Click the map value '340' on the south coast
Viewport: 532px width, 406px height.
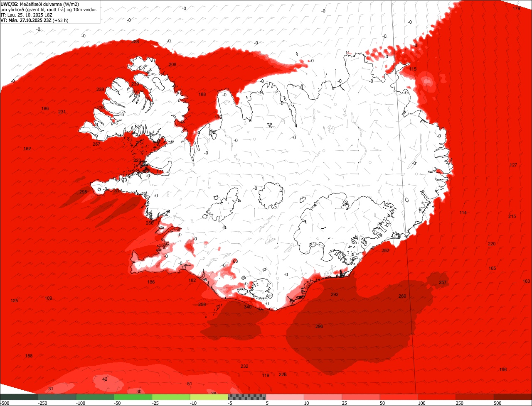pos(248,307)
